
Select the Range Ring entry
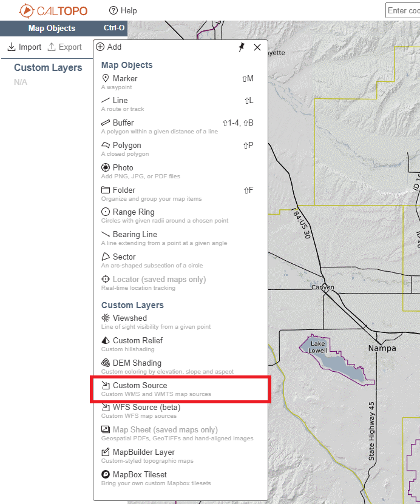pos(177,216)
